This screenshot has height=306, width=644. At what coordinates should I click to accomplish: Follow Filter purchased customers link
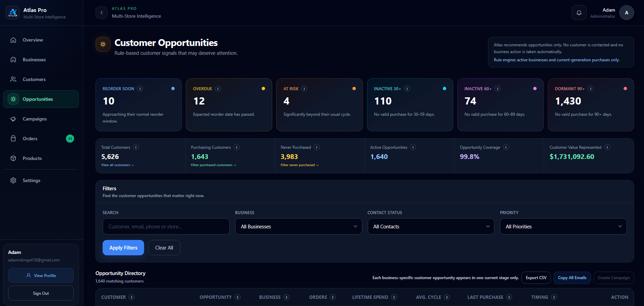(x=213, y=165)
